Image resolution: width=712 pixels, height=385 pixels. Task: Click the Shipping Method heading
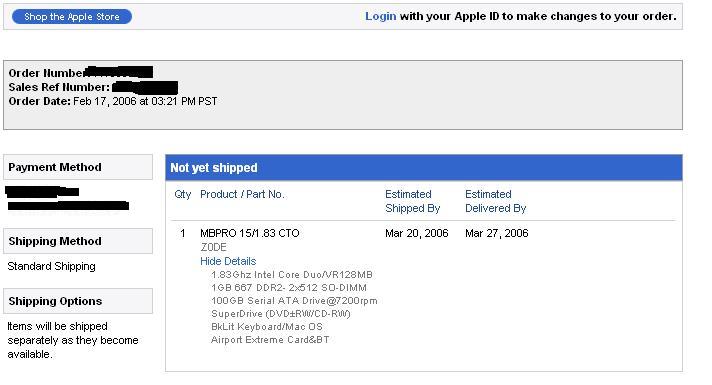point(78,241)
